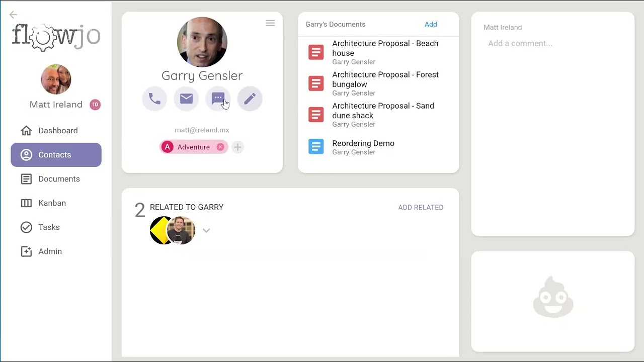The height and width of the screenshot is (362, 644).
Task: Click the notification badge showing 10
Action: click(x=95, y=105)
